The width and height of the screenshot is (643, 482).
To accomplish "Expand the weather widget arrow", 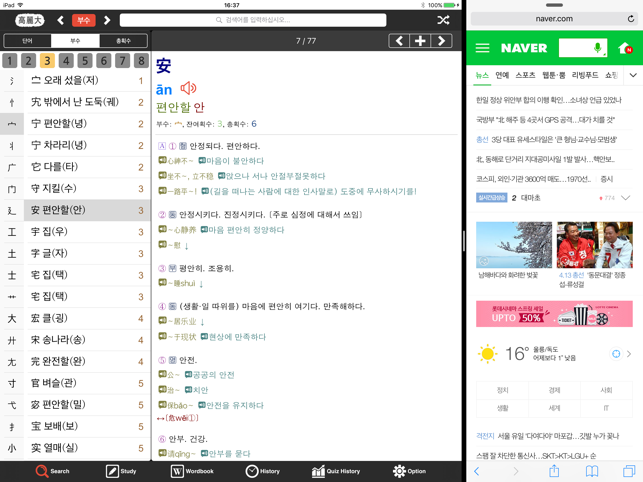I will (628, 354).
